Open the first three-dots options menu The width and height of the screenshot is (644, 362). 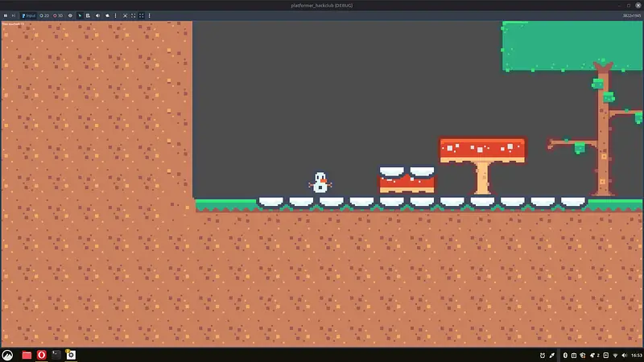pyautogui.click(x=115, y=15)
